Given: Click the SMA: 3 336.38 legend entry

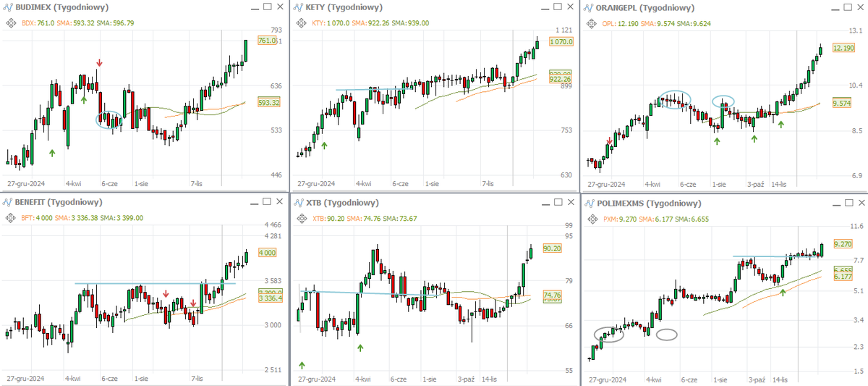Looking at the screenshot, I should (77, 217).
